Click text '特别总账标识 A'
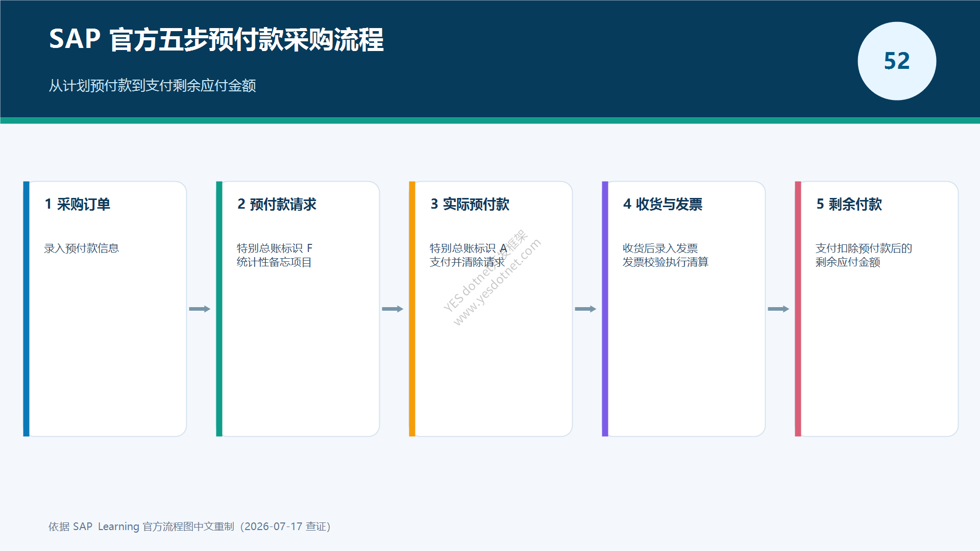This screenshot has height=551, width=980. coord(468,248)
